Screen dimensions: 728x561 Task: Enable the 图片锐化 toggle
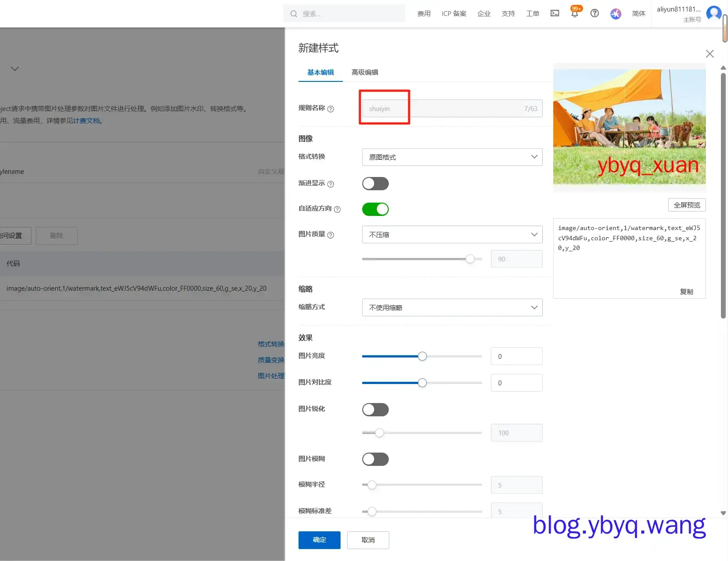tap(375, 410)
